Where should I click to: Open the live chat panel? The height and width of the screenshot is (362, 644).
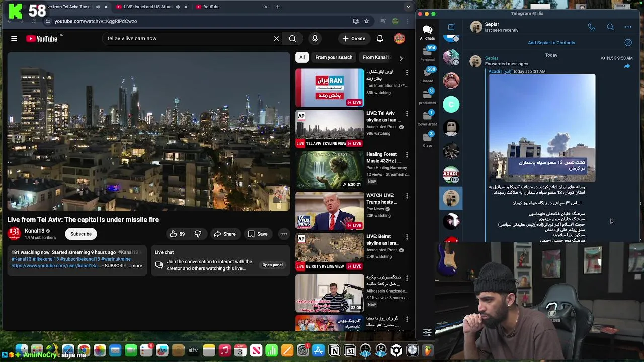coord(272,265)
